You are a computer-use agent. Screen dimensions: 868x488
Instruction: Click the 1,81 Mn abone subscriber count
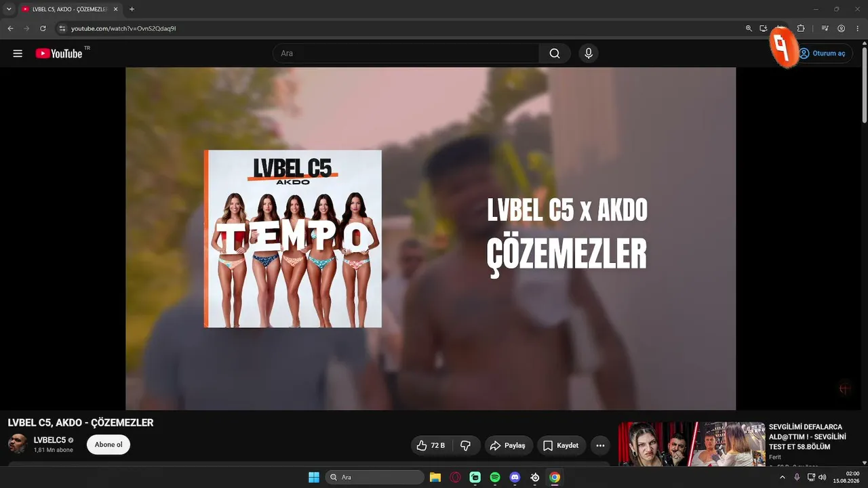tap(54, 450)
